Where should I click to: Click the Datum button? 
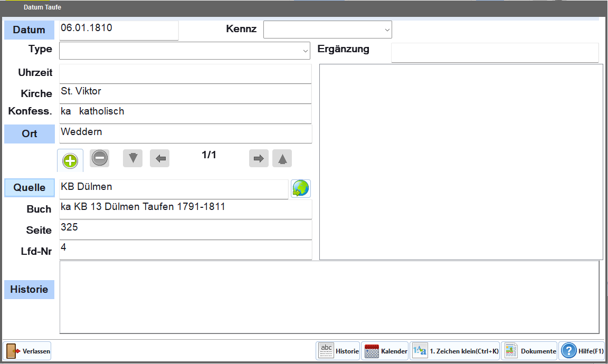click(x=29, y=30)
